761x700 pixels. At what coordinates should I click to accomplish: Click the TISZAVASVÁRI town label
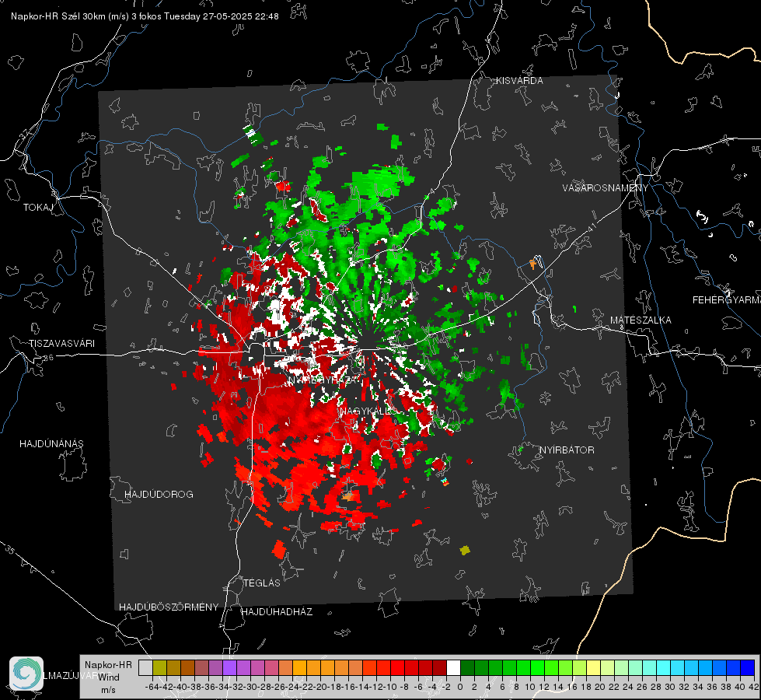tap(61, 344)
